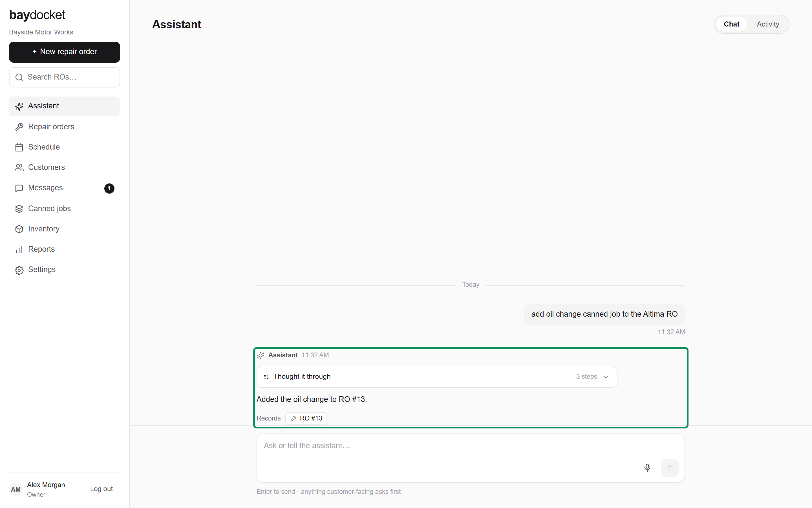Click the Messages speech bubble icon

19,188
